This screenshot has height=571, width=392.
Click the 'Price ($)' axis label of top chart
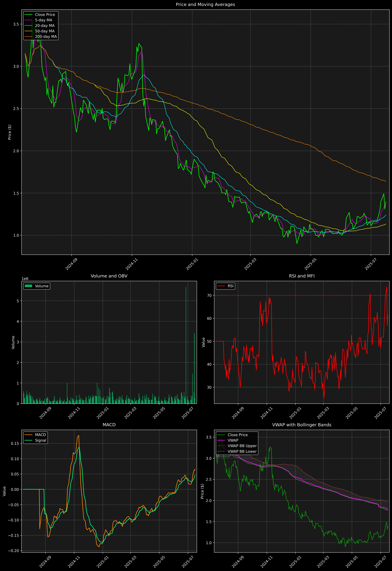point(10,132)
